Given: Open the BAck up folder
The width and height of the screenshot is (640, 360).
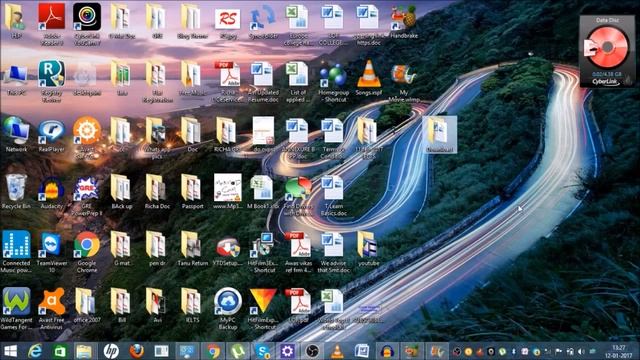Looking at the screenshot, I should [x=122, y=192].
